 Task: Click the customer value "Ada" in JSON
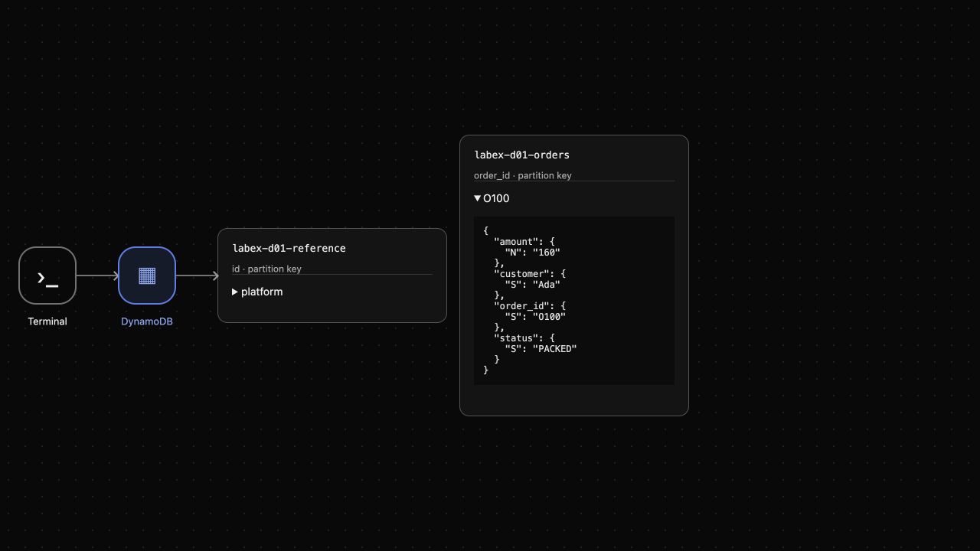tap(547, 284)
